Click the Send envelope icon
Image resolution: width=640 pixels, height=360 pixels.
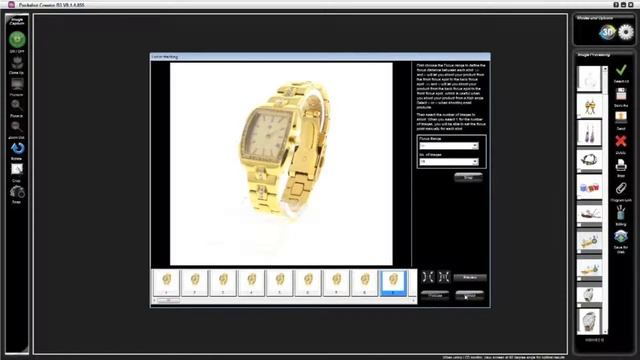[x=621, y=118]
